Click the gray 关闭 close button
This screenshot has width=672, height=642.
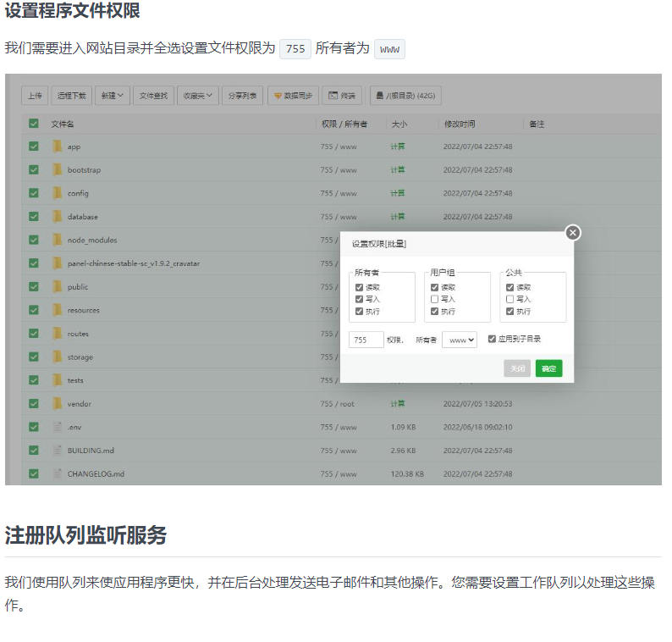coord(517,368)
